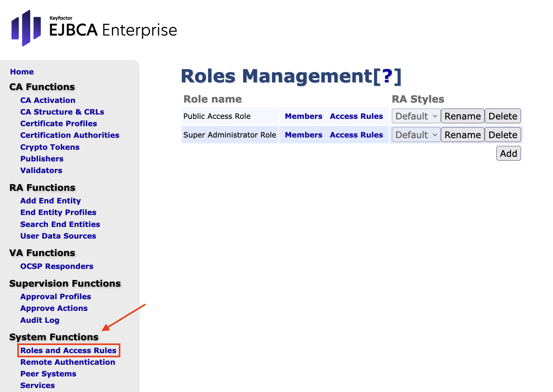Open Certification Authorities page
This screenshot has height=392, width=553.
click(x=70, y=135)
